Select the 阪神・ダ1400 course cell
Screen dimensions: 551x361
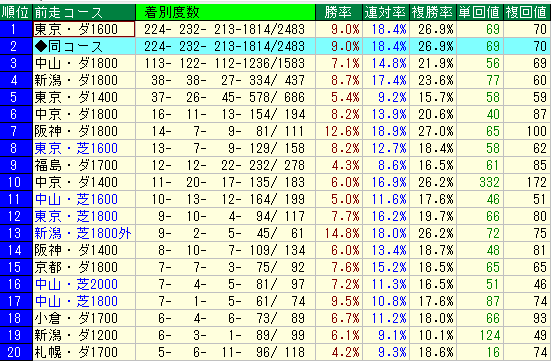(x=84, y=250)
